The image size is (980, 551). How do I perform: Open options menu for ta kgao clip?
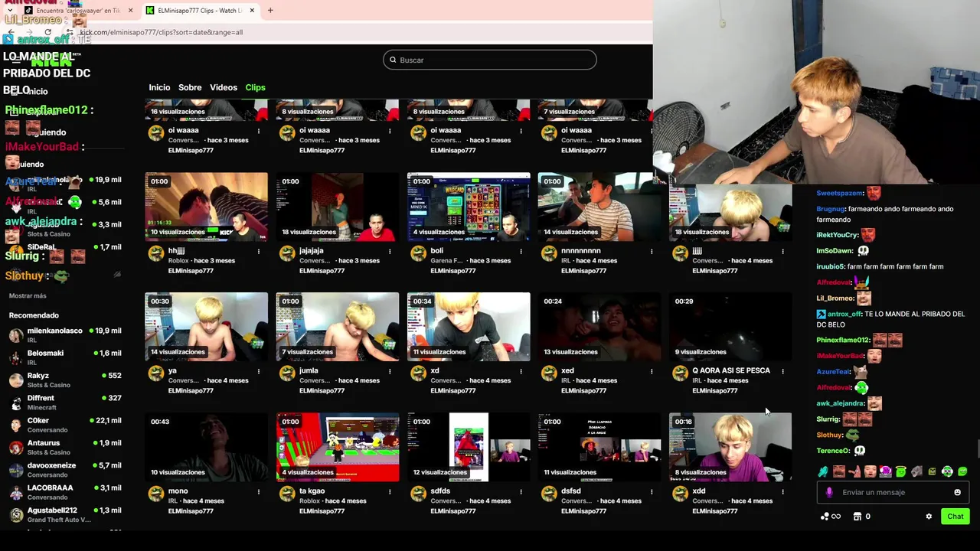(390, 491)
